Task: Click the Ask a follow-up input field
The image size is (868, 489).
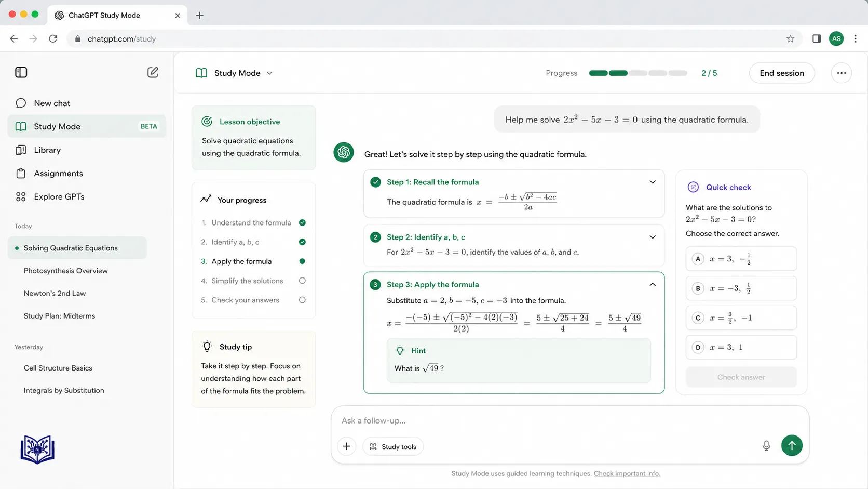Action: pos(569,420)
